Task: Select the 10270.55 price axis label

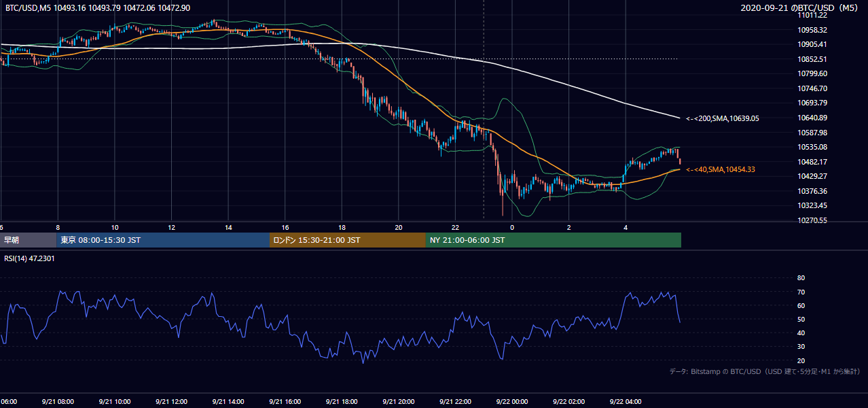Action: (x=813, y=220)
